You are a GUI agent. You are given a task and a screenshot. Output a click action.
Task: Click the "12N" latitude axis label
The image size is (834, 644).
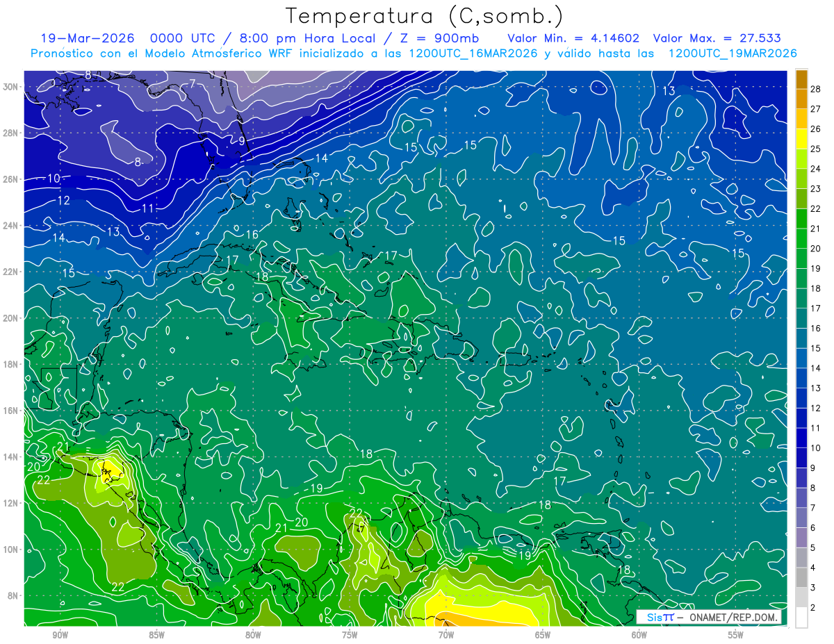tap(11, 503)
